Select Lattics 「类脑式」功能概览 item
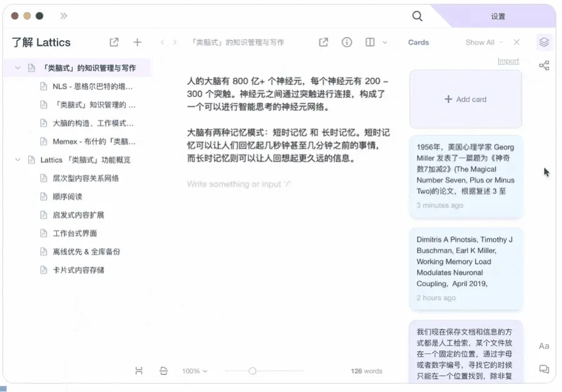This screenshot has height=392, width=562. 86,160
